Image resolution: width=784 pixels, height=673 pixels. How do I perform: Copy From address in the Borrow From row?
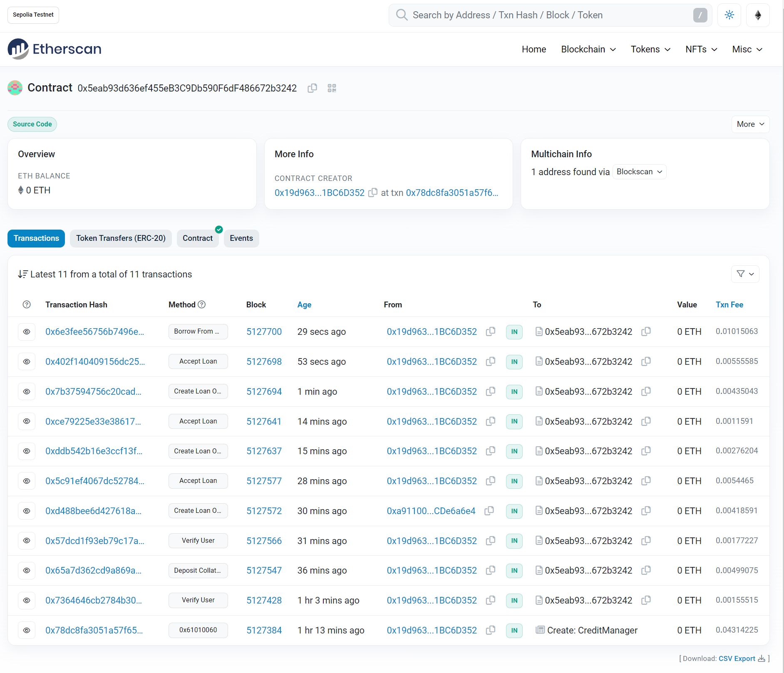click(491, 332)
